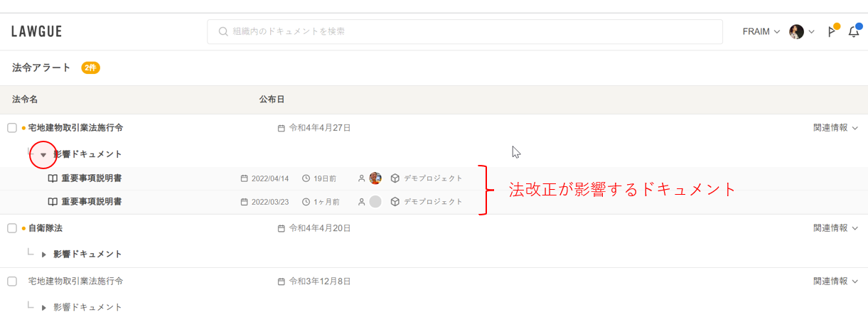Open the FRAIM organization dropdown
Image resolution: width=868 pixels, height=322 pixels.
[x=761, y=32]
